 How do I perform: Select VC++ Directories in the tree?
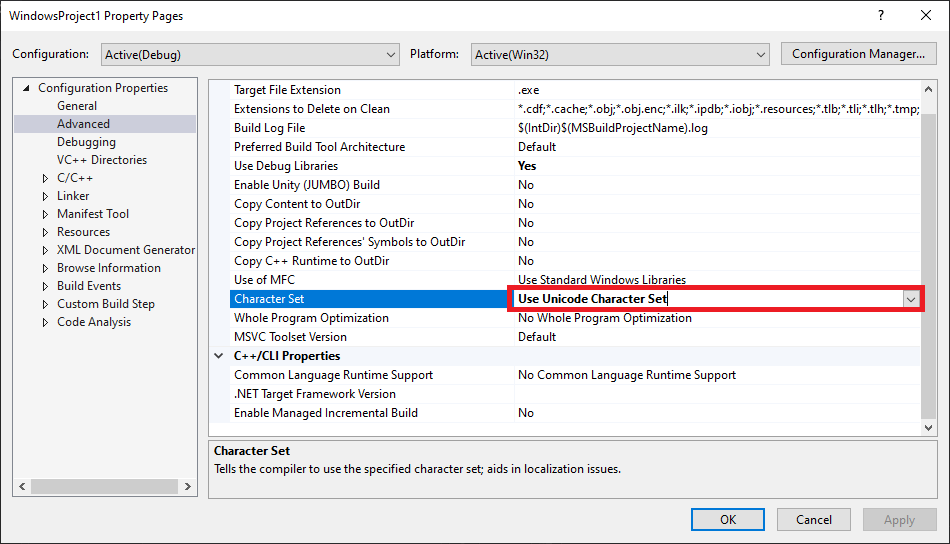point(102,160)
